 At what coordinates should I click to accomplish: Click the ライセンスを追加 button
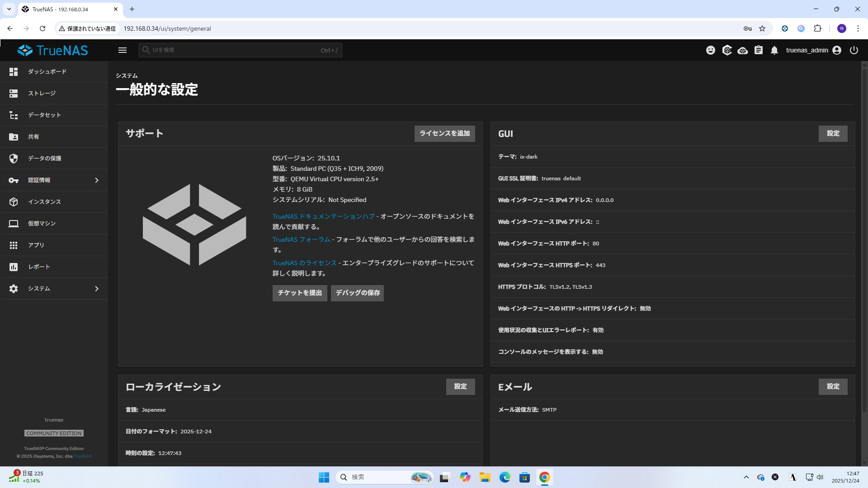[444, 134]
